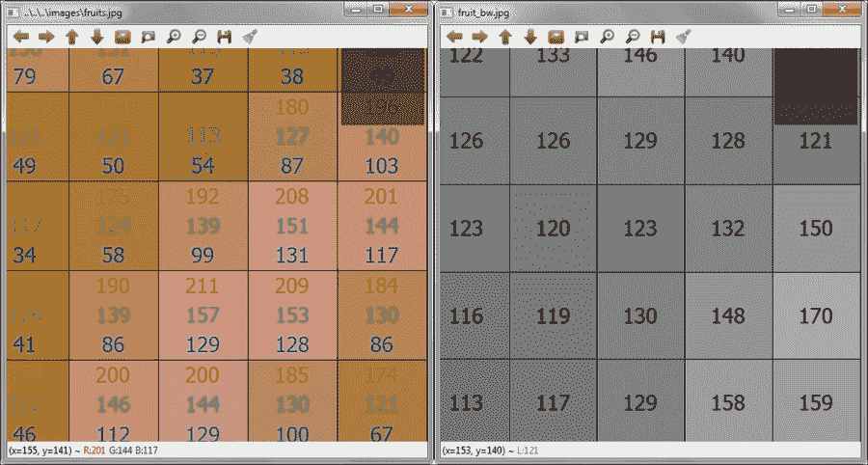Pan up in the fruits.jpg window
868x465 pixels.
[x=71, y=37]
